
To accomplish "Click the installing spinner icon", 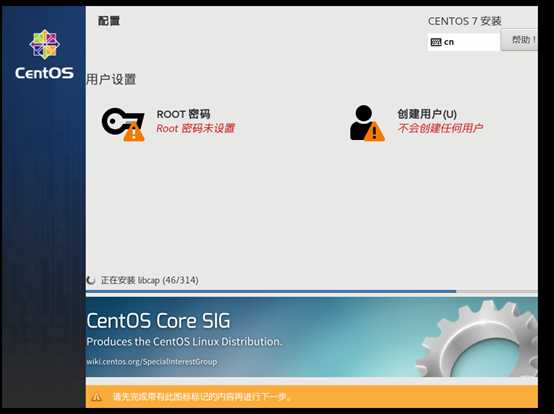I will click(x=91, y=280).
